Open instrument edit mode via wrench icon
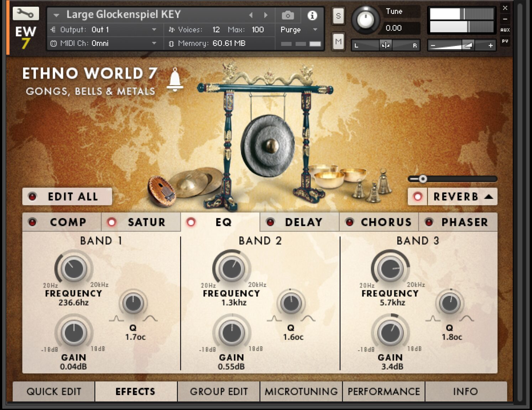 pyautogui.click(x=26, y=14)
